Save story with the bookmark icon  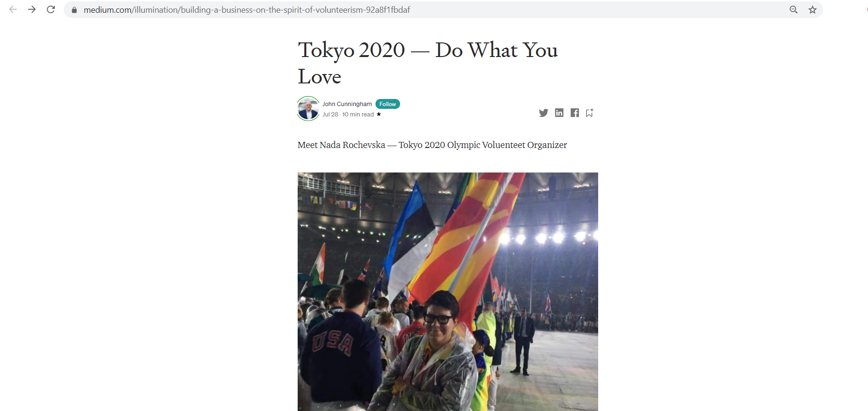(x=590, y=113)
